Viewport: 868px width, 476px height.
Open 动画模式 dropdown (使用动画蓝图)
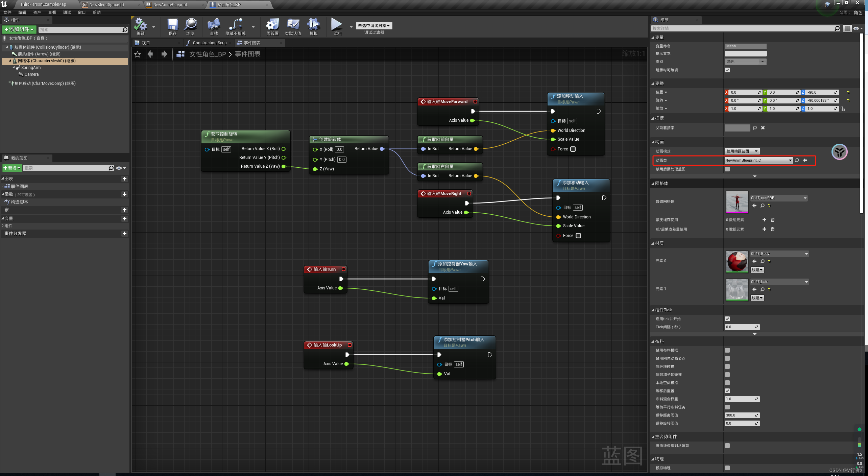coord(742,151)
